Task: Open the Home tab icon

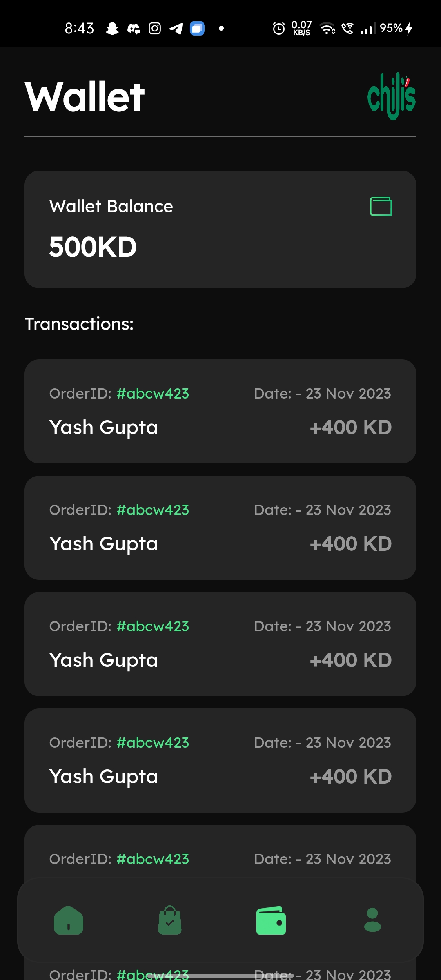Action: 69,920
